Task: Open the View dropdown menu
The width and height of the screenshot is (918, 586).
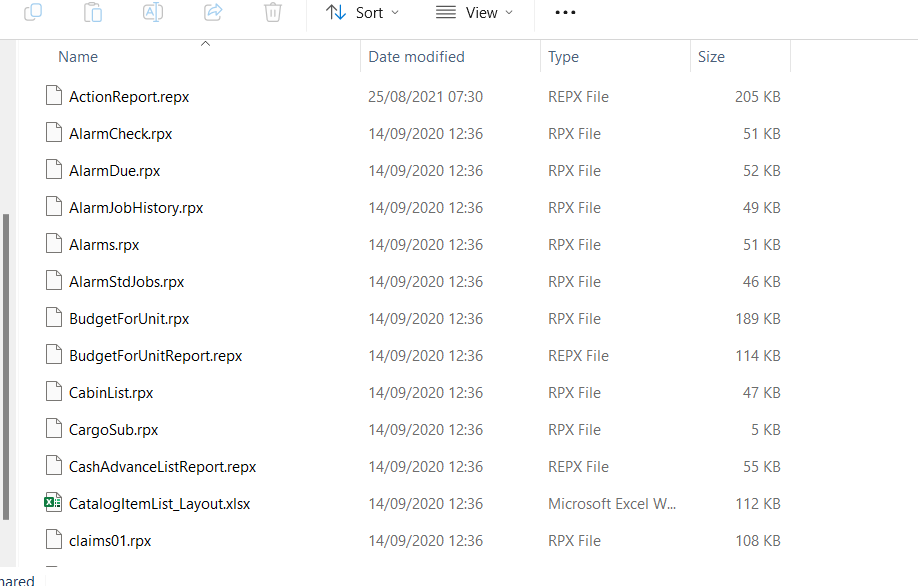Action: 475,13
